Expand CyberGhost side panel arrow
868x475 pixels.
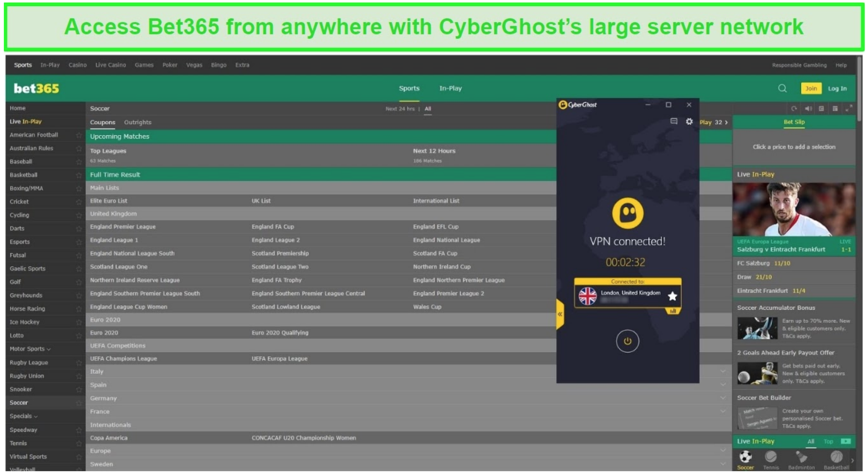560,314
